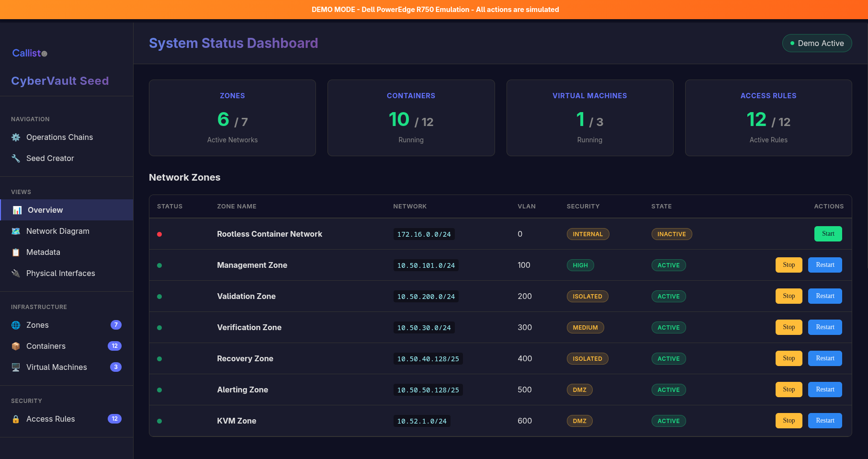Viewport: 868px width, 459px height.
Task: Click the Validation Zone green status dot
Action: pyautogui.click(x=159, y=297)
